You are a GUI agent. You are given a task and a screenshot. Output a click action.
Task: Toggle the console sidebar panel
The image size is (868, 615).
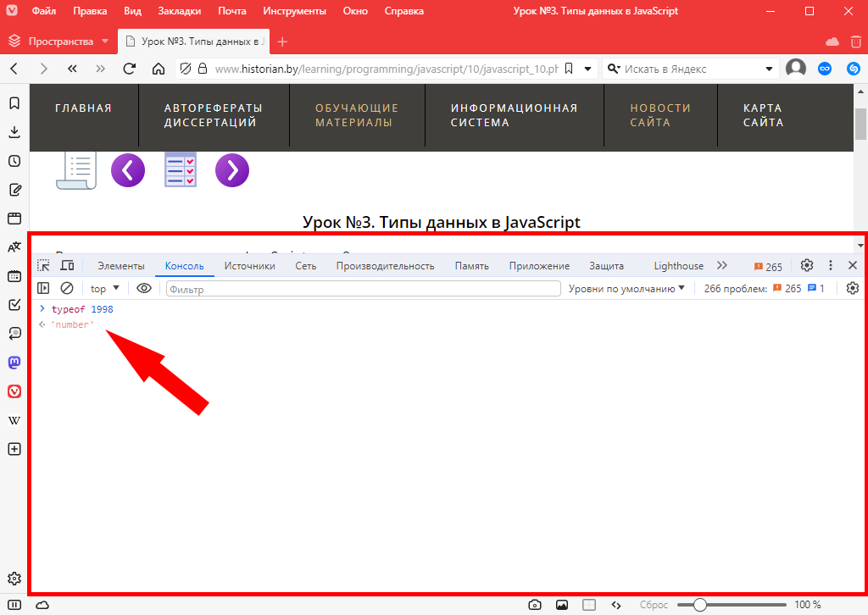44,289
